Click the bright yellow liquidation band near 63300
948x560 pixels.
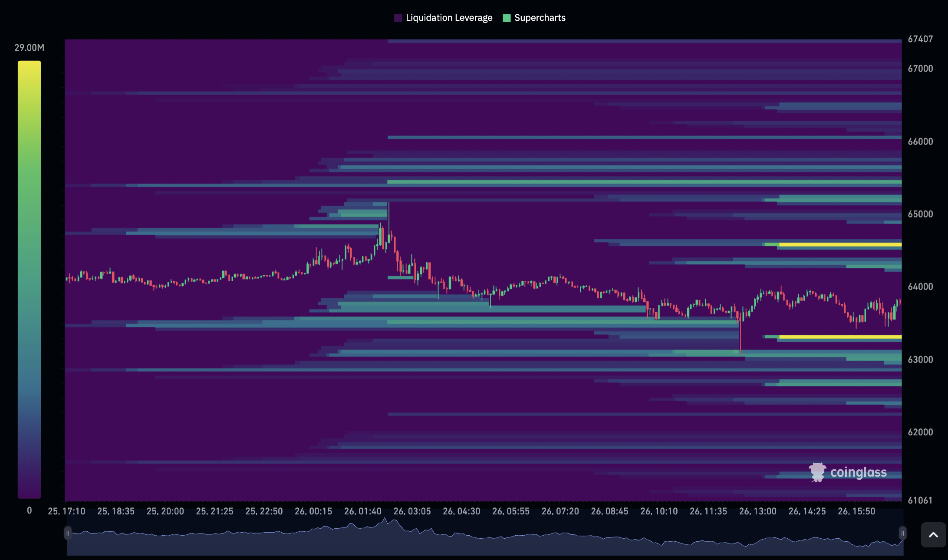pos(840,337)
